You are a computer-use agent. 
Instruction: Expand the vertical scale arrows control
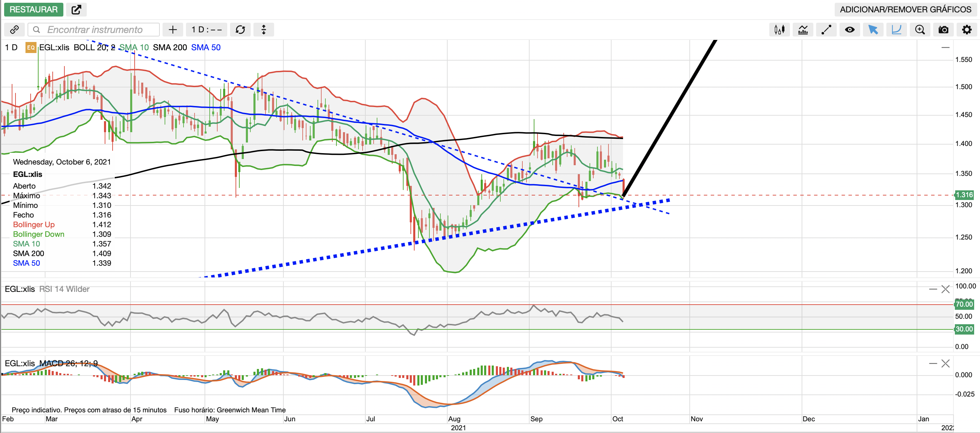[264, 30]
